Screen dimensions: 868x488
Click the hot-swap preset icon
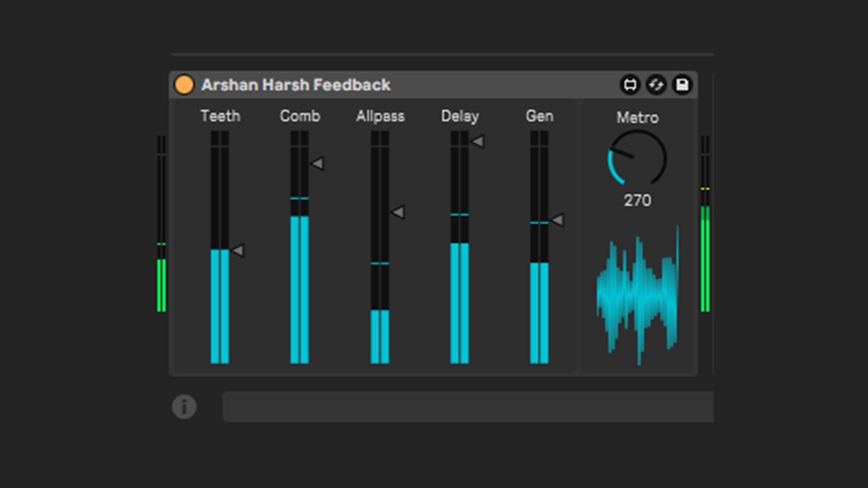click(656, 85)
